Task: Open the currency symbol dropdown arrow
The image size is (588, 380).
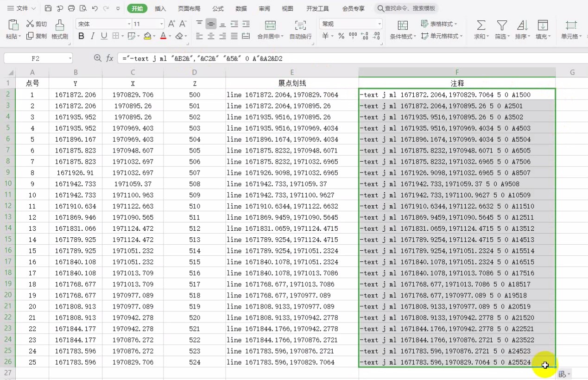Action: [333, 36]
